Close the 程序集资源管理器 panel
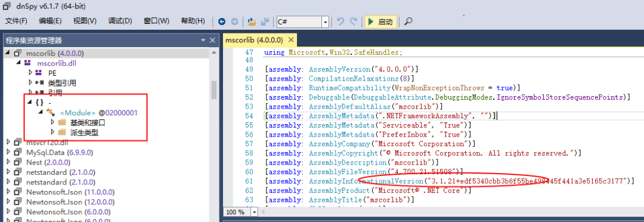Image resolution: width=644 pixels, height=222 pixels. tap(212, 41)
